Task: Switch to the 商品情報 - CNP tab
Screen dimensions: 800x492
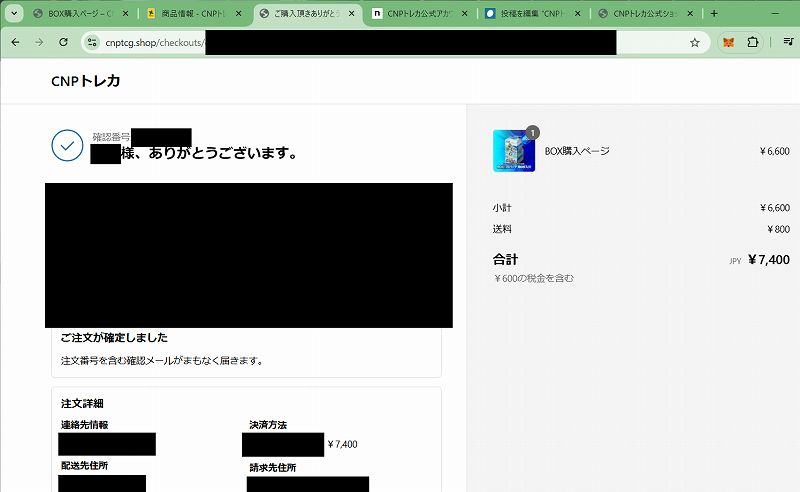Action: click(x=194, y=14)
